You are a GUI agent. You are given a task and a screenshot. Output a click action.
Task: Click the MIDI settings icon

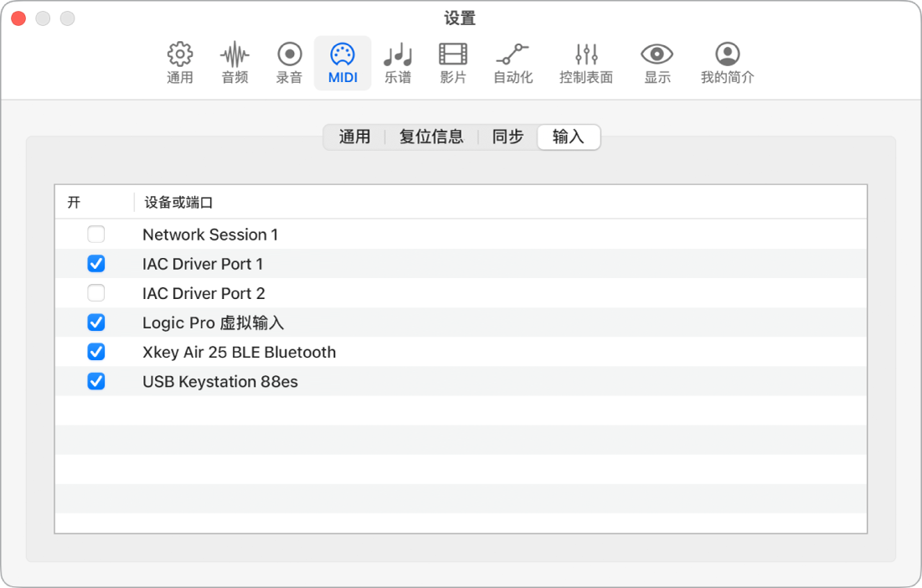[343, 63]
